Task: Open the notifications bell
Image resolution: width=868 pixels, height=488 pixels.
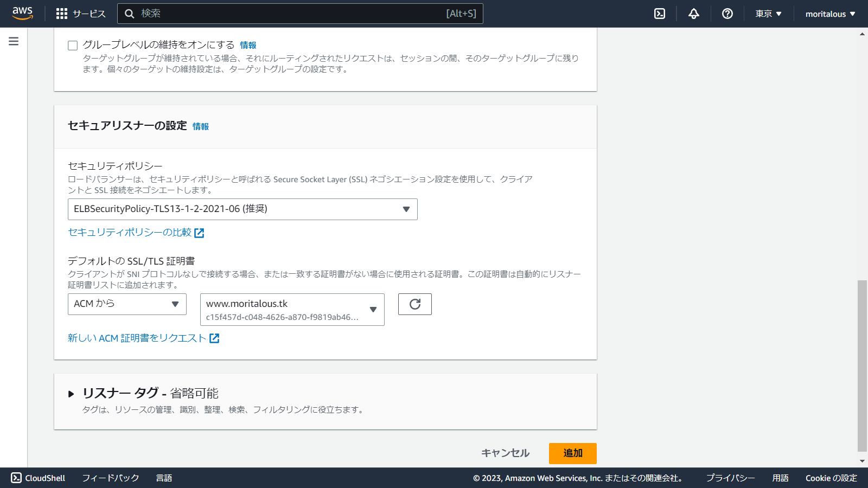Action: point(693,14)
